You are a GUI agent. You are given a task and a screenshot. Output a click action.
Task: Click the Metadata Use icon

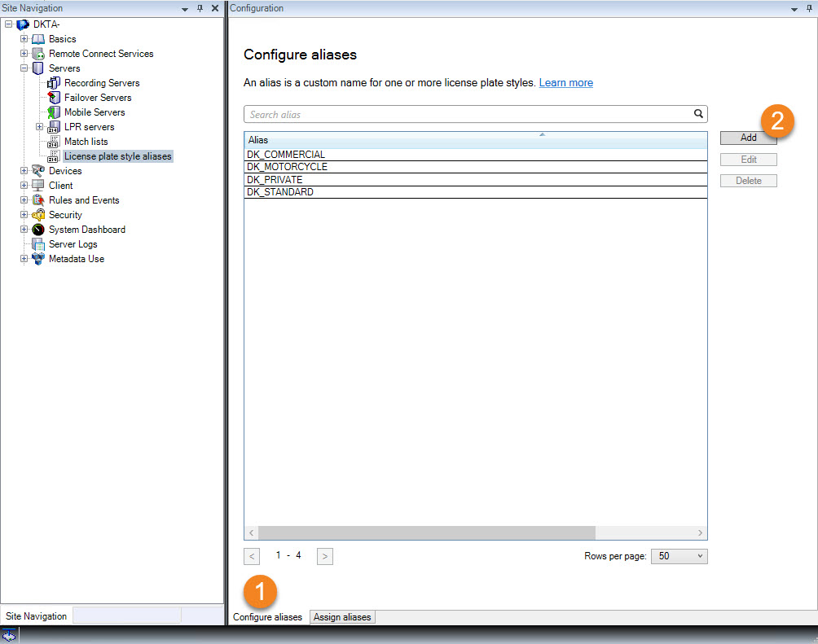point(37,259)
